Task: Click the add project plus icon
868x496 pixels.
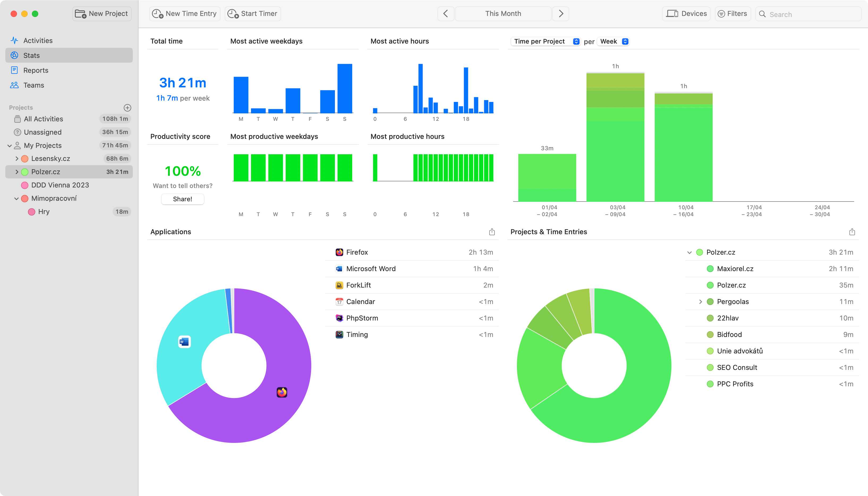Action: [x=127, y=108]
